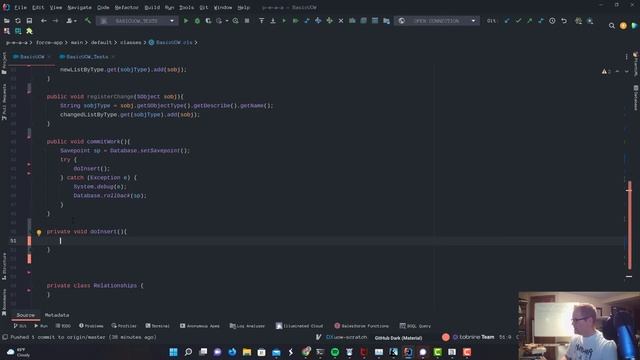Click the Open folder toolbar icon

[7, 20]
